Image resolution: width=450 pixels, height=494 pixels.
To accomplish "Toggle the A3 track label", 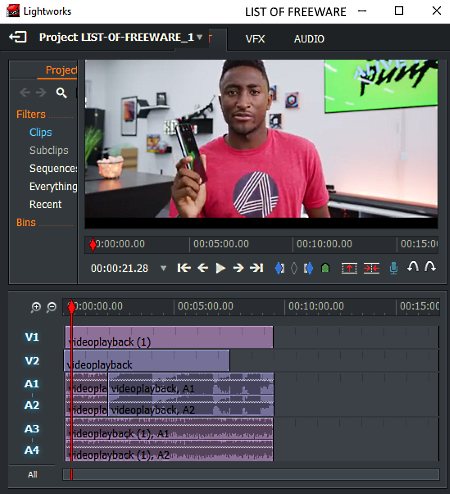I will [32, 429].
